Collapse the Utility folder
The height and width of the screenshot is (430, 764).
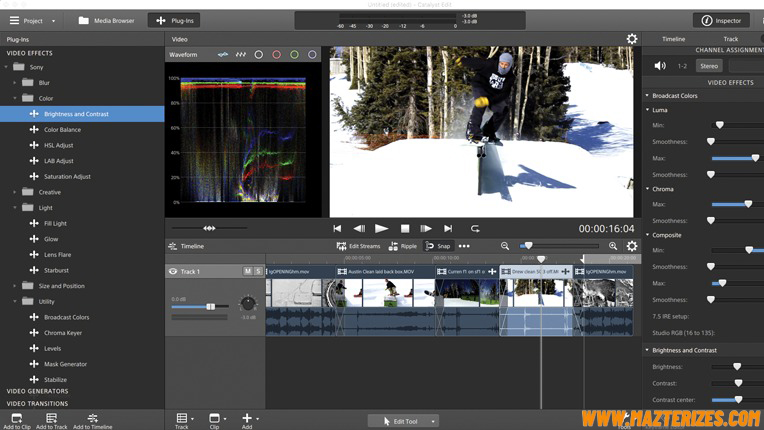click(x=15, y=301)
